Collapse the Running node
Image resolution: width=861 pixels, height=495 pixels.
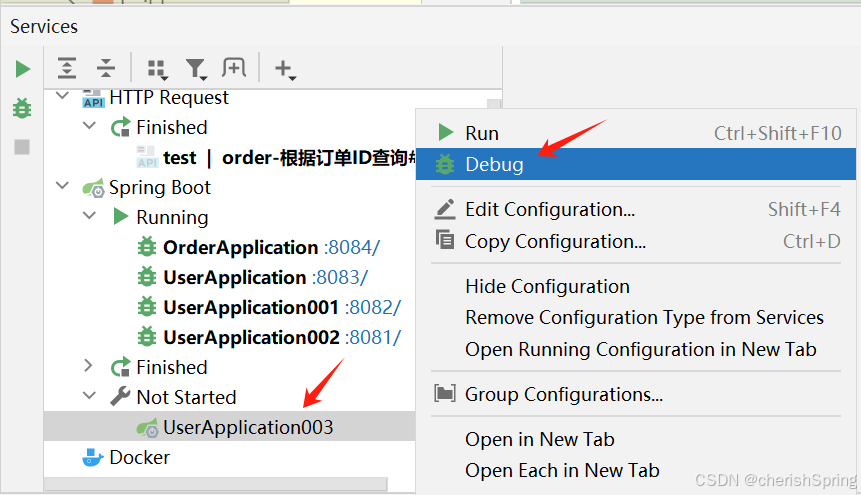click(x=90, y=215)
